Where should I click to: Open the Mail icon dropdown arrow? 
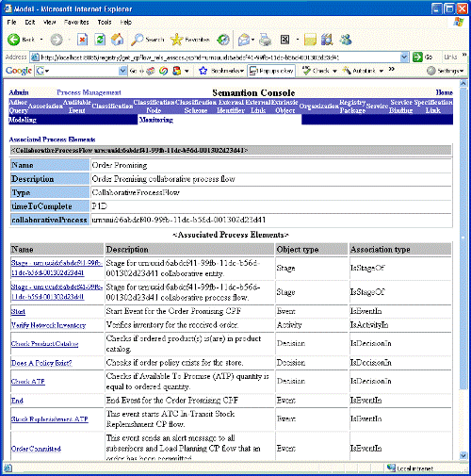point(252,40)
